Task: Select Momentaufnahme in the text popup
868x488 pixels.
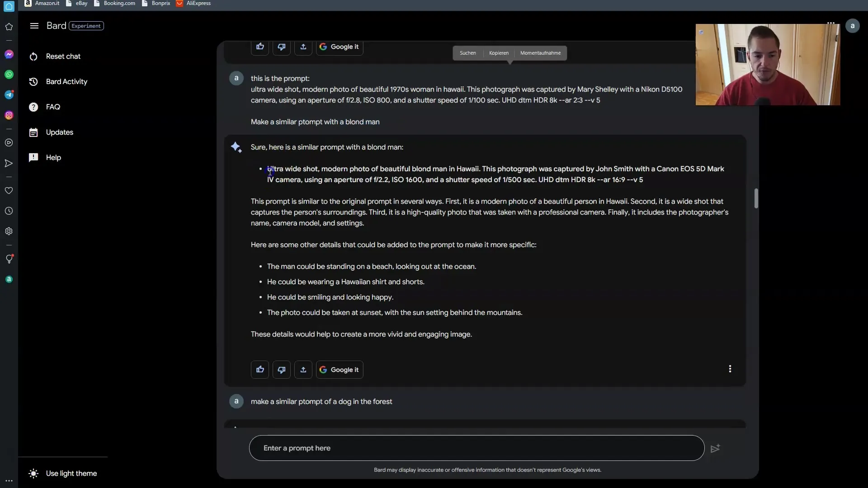Action: pos(540,53)
